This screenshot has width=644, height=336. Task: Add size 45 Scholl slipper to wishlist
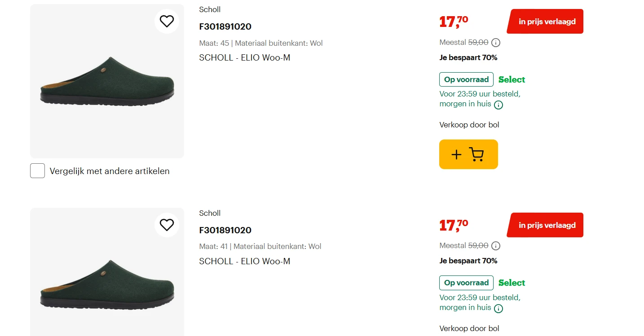click(x=167, y=21)
